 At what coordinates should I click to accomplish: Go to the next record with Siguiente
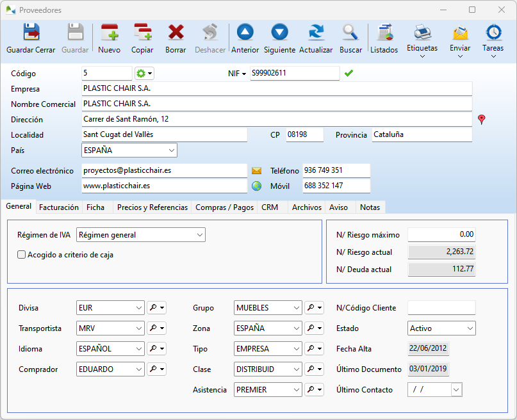(279, 38)
